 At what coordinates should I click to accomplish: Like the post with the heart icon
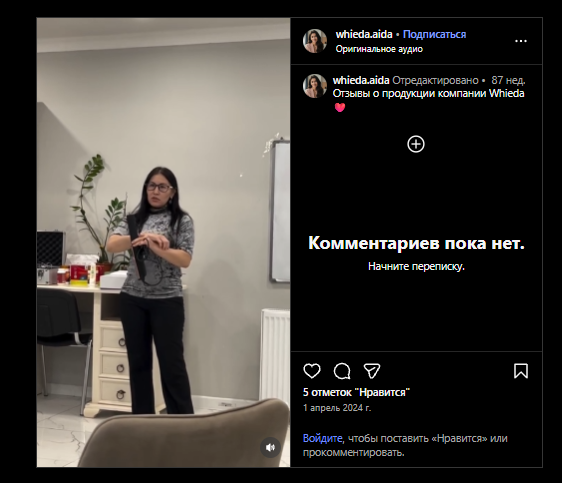(x=311, y=371)
